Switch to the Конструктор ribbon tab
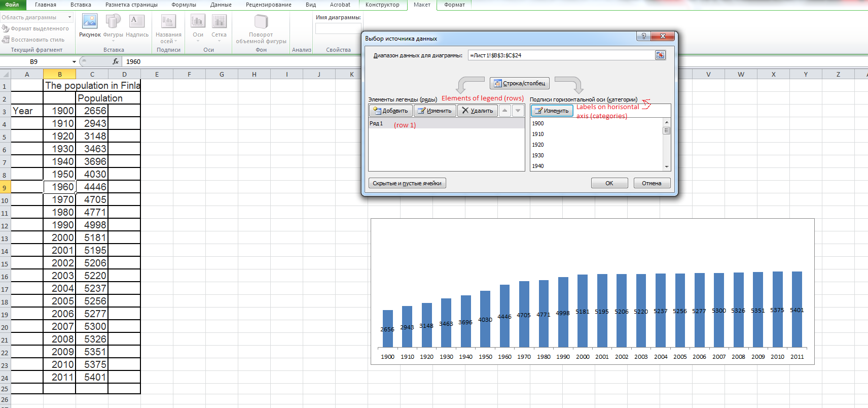This screenshot has height=408, width=868. (382, 5)
